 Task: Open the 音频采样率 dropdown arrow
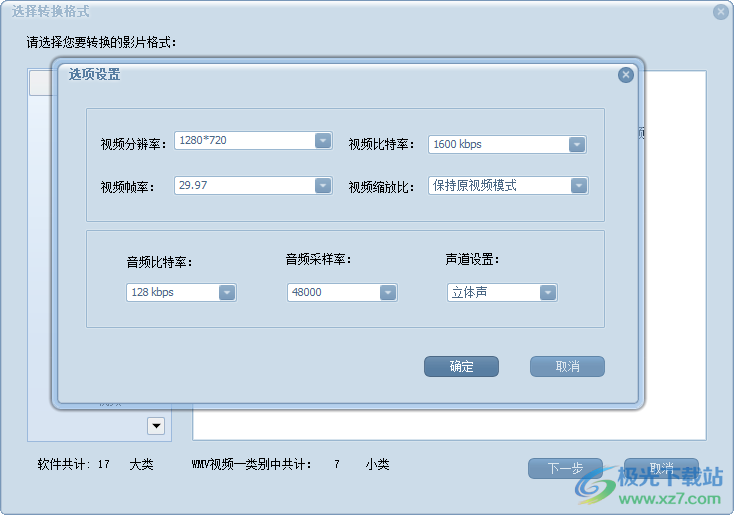click(388, 293)
